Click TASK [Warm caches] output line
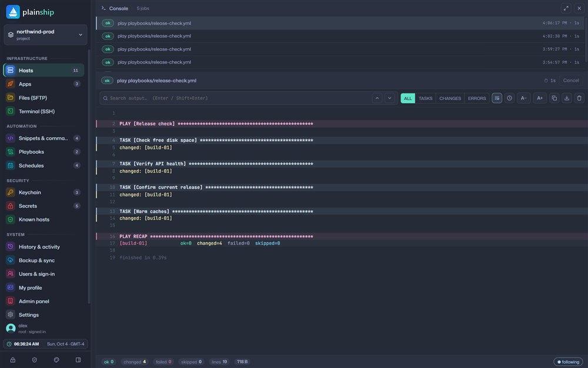 point(342,211)
